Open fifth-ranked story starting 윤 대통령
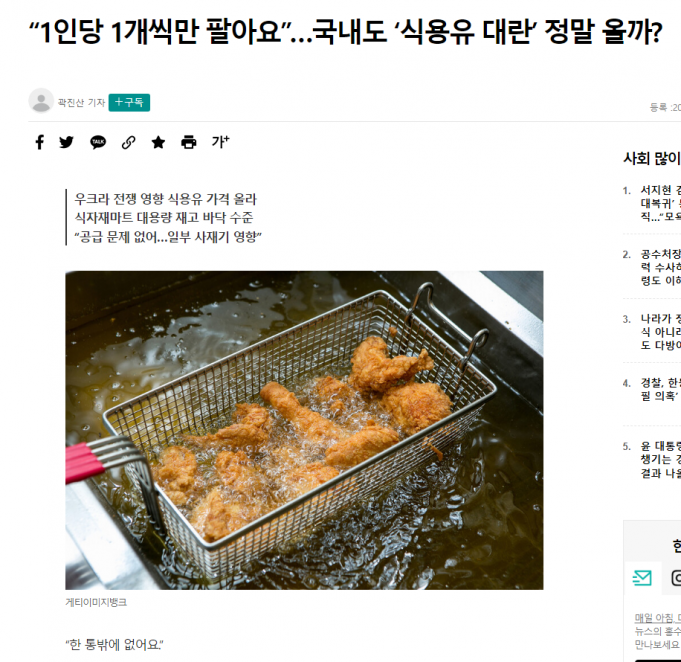 pos(661,460)
